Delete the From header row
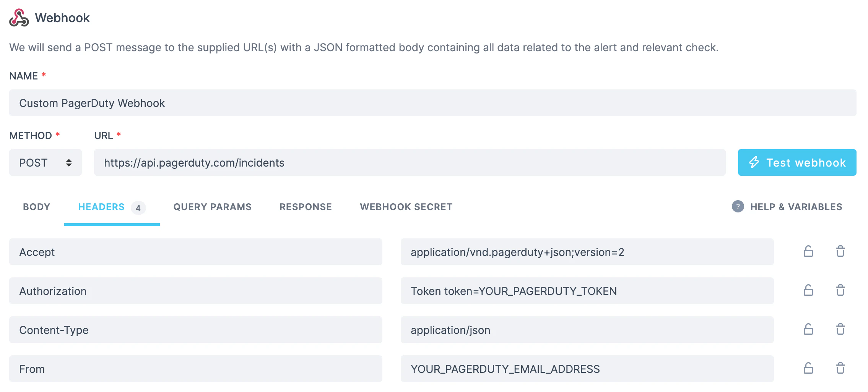The image size is (868, 392). [x=840, y=369]
